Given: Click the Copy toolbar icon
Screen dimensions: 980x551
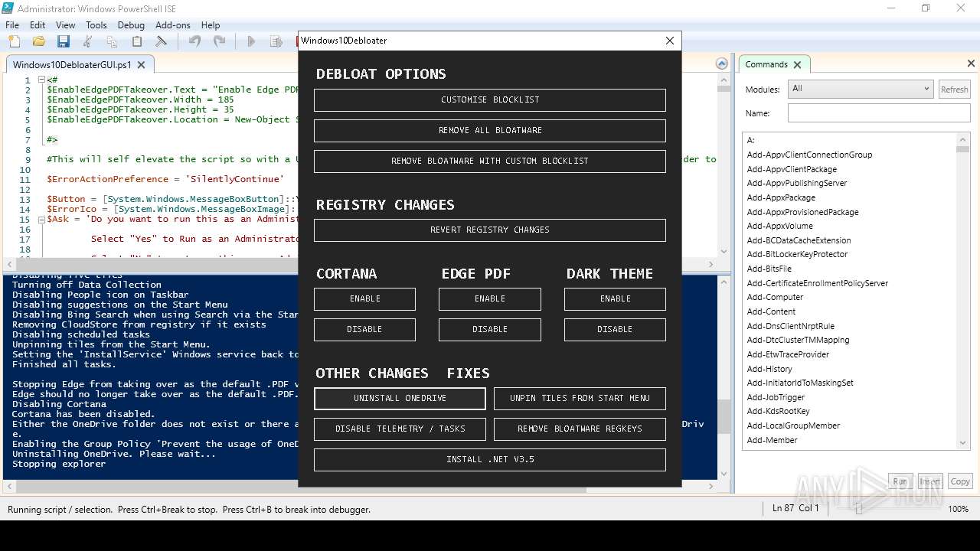Looking at the screenshot, I should point(113,41).
